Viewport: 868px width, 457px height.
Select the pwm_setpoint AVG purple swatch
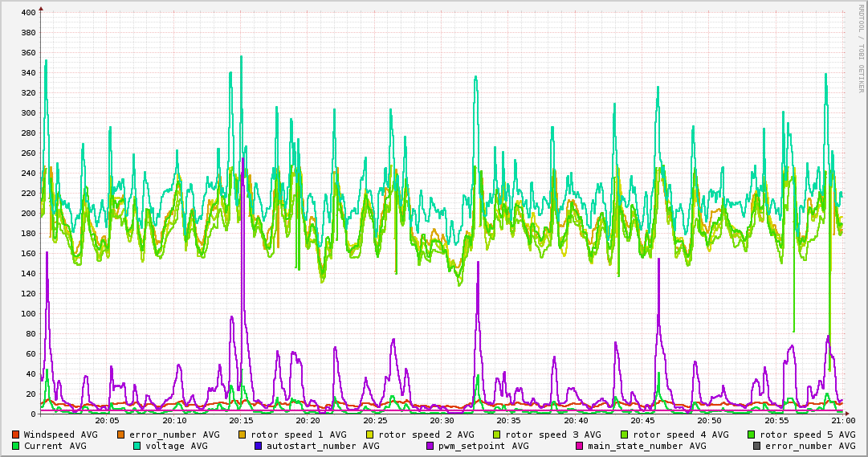[430, 446]
